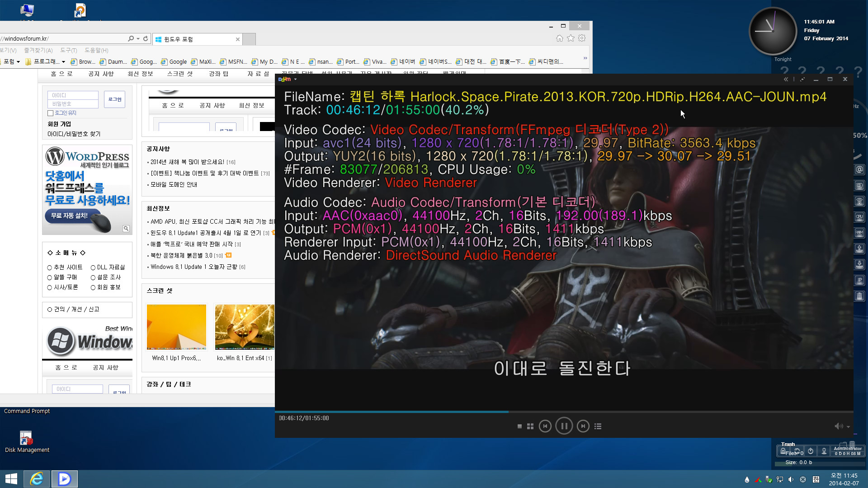Click the trash sidebar gadget icon
868x488 pixels.
[859, 296]
